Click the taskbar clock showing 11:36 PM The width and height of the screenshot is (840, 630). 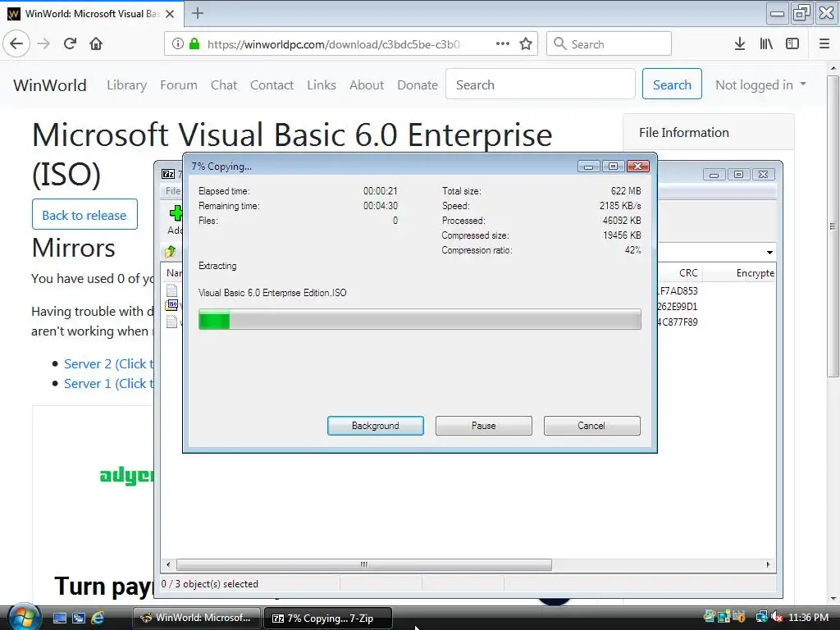tap(808, 617)
